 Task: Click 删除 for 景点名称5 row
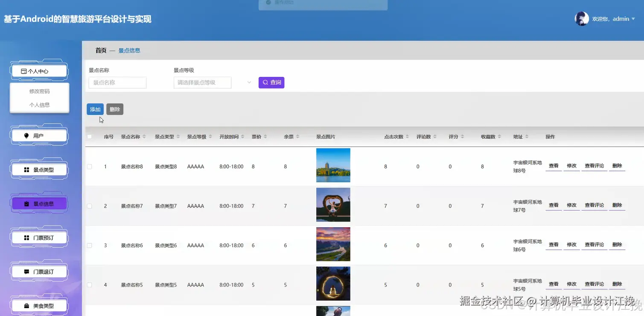point(617,284)
